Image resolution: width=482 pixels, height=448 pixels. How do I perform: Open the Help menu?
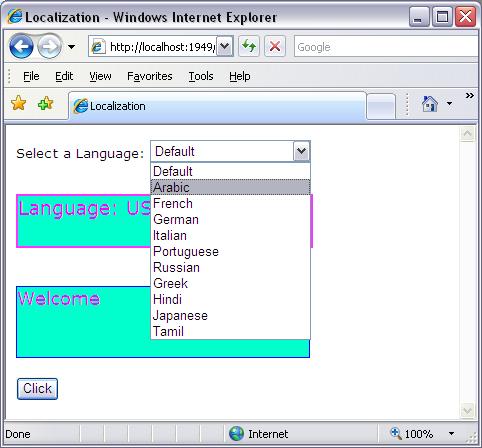pos(240,76)
